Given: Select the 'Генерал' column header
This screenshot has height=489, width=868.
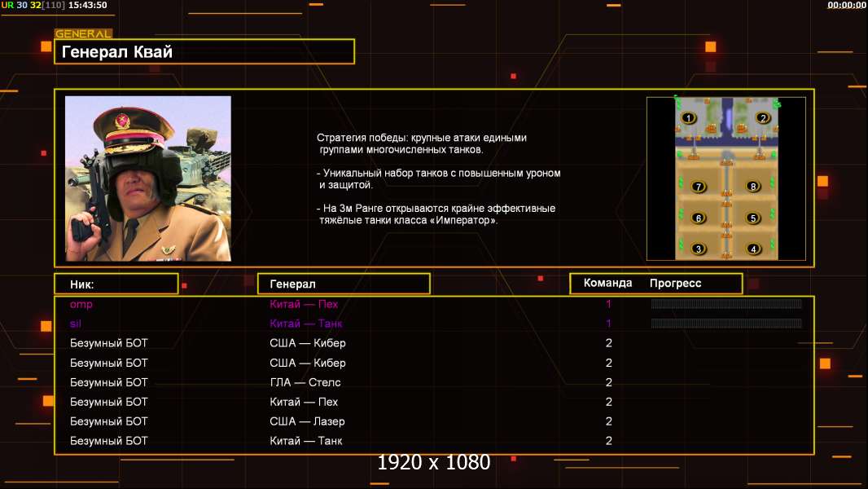Looking at the screenshot, I should (343, 284).
